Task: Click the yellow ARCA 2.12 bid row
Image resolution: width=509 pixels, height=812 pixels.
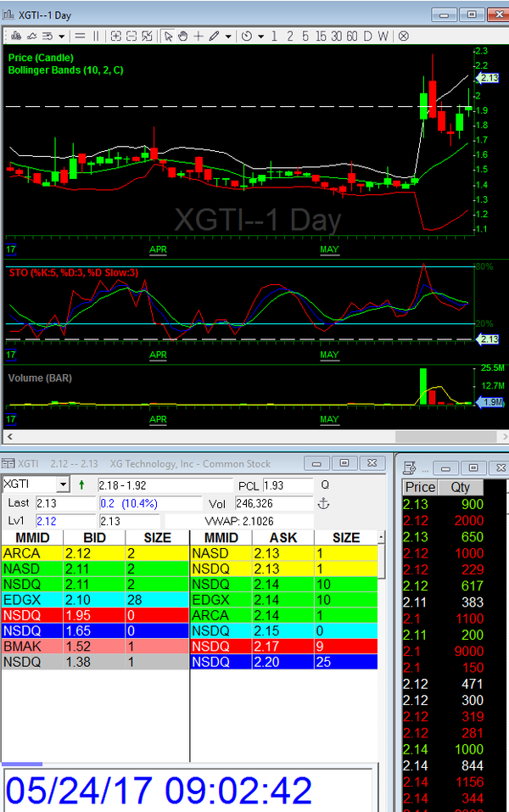Action: pos(93,553)
